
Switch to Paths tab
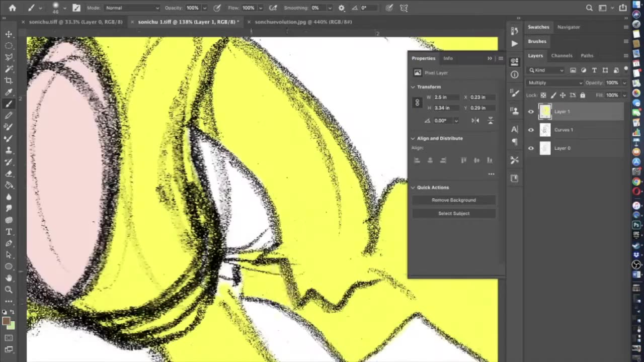(x=587, y=55)
